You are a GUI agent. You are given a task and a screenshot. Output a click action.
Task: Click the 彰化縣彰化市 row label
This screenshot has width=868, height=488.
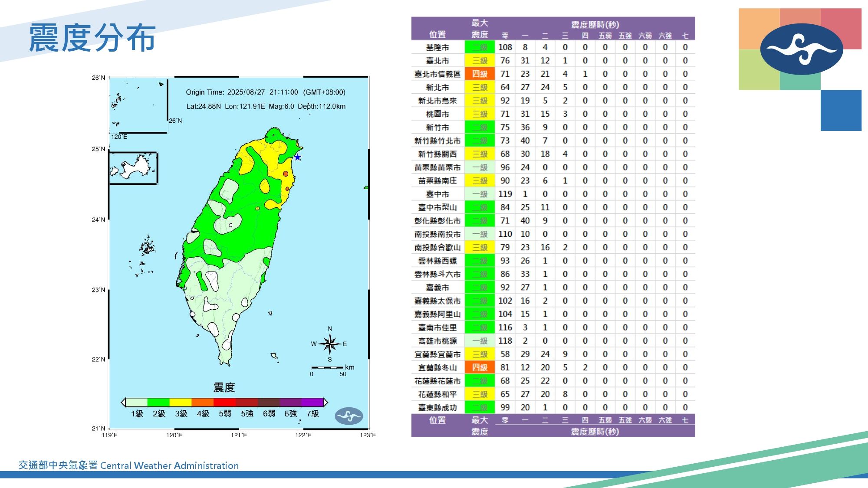(x=437, y=221)
